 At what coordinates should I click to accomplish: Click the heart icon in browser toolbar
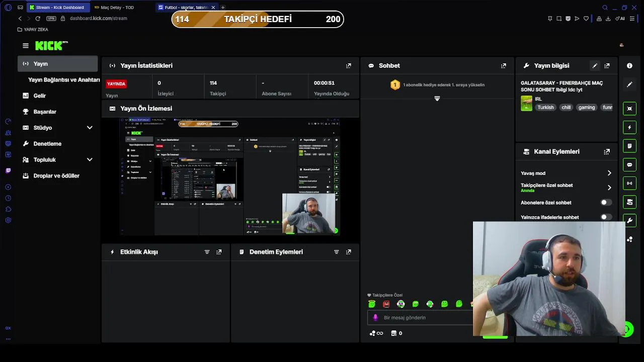(x=586, y=19)
